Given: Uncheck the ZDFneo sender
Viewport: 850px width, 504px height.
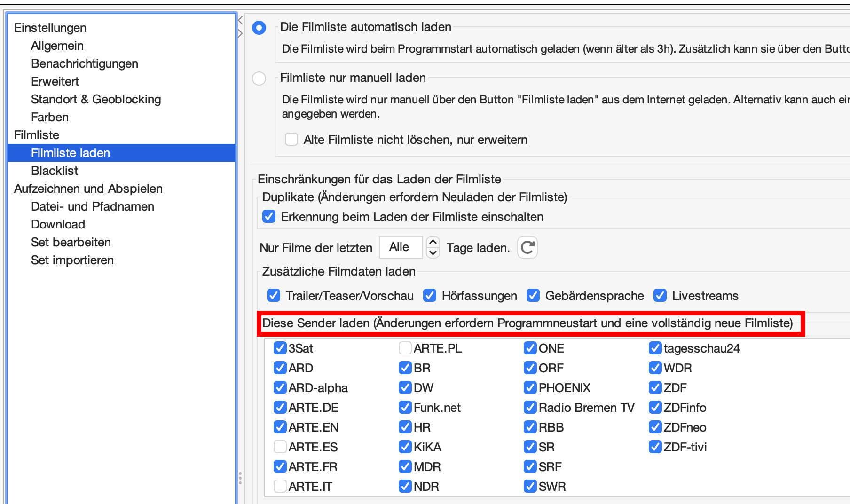Looking at the screenshot, I should click(x=655, y=427).
